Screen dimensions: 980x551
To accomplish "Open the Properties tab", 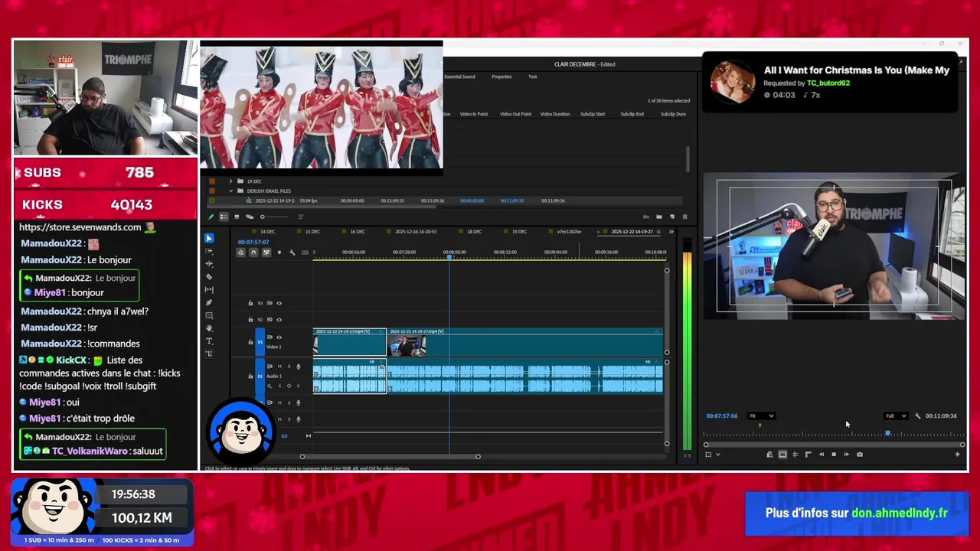I will click(501, 77).
